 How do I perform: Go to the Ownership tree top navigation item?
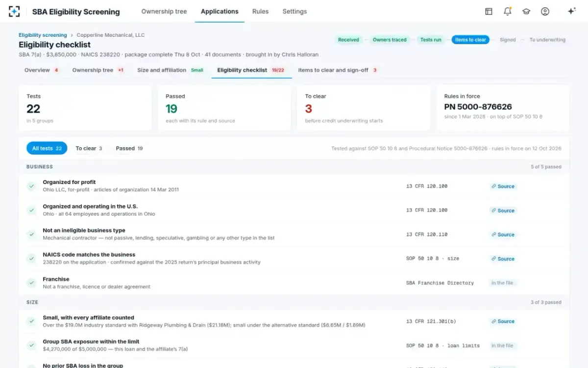[164, 11]
